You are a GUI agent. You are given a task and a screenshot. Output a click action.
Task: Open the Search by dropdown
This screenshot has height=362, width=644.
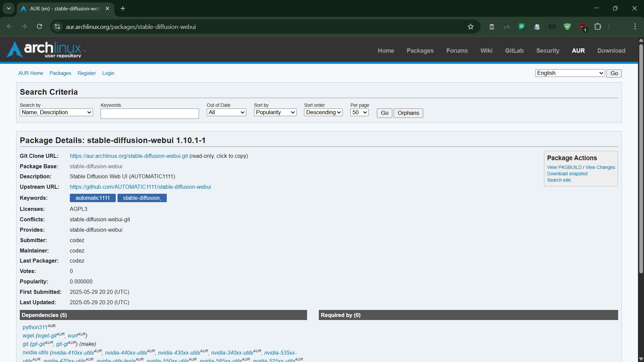(56, 112)
